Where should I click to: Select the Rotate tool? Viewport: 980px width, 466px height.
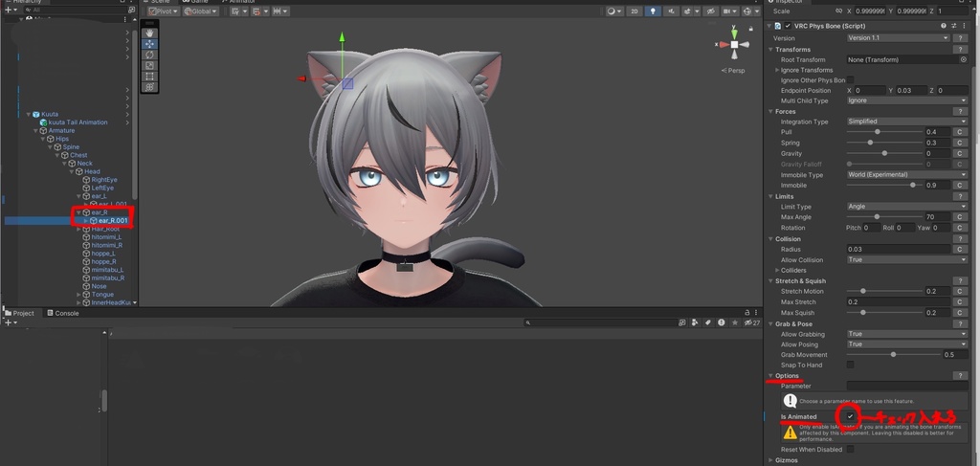coord(149,55)
